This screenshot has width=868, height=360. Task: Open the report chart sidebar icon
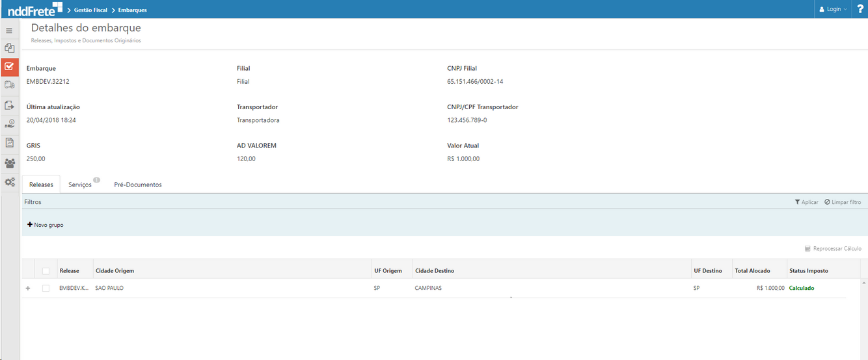9,142
